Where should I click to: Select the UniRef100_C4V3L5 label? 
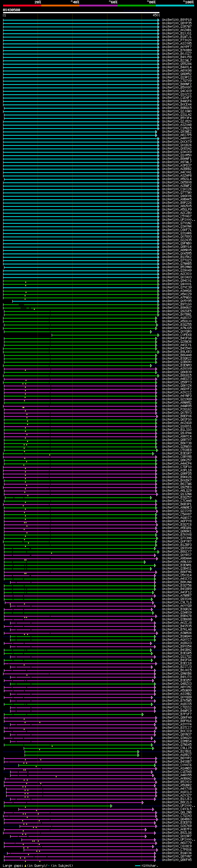[x=177, y=809]
